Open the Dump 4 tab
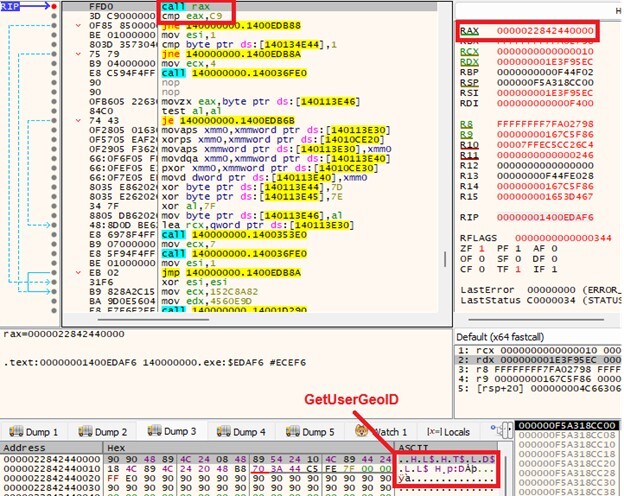This screenshot has height=496, width=624. pos(240,432)
